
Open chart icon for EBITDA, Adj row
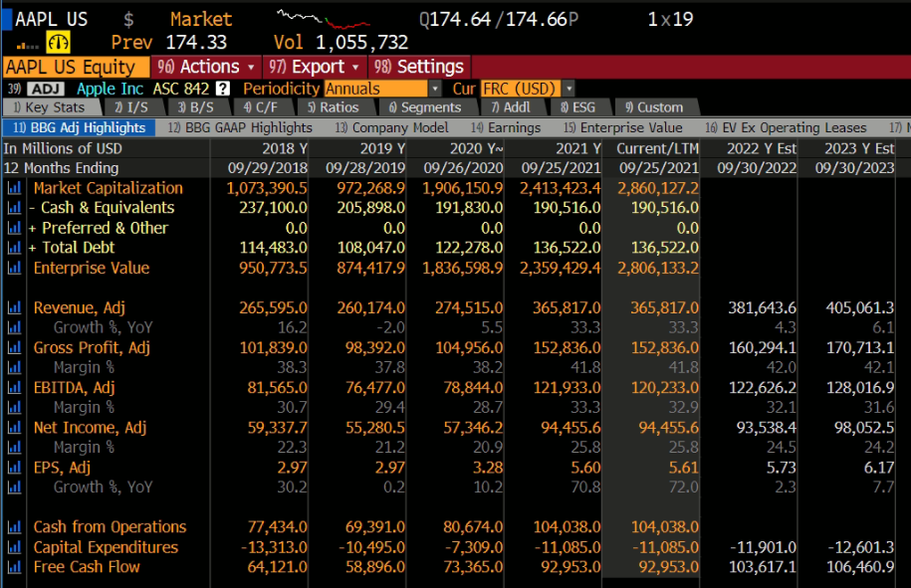[x=14, y=388]
